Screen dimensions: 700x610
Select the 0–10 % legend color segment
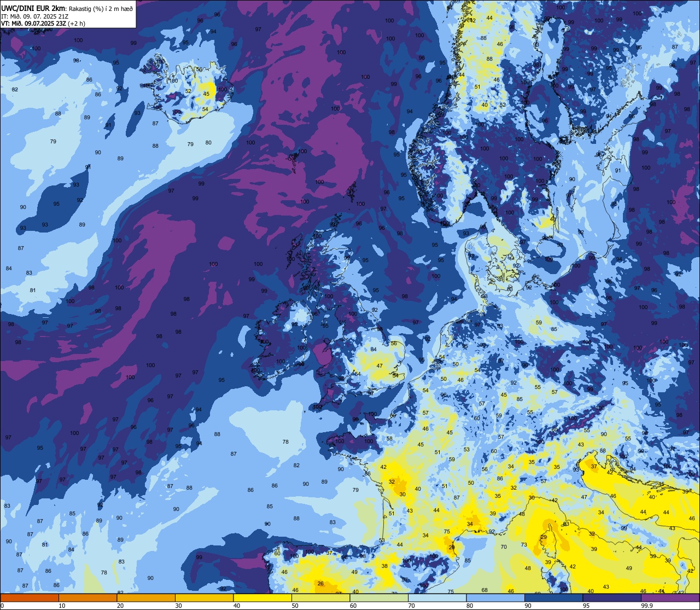(30, 598)
